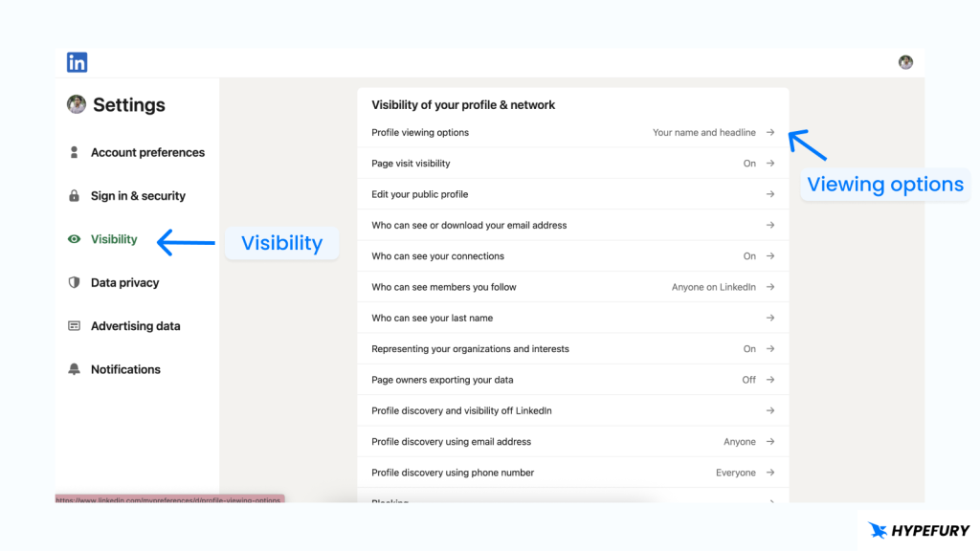This screenshot has height=551, width=980.
Task: Click the profile viewing options URL tooltip
Action: click(x=170, y=500)
